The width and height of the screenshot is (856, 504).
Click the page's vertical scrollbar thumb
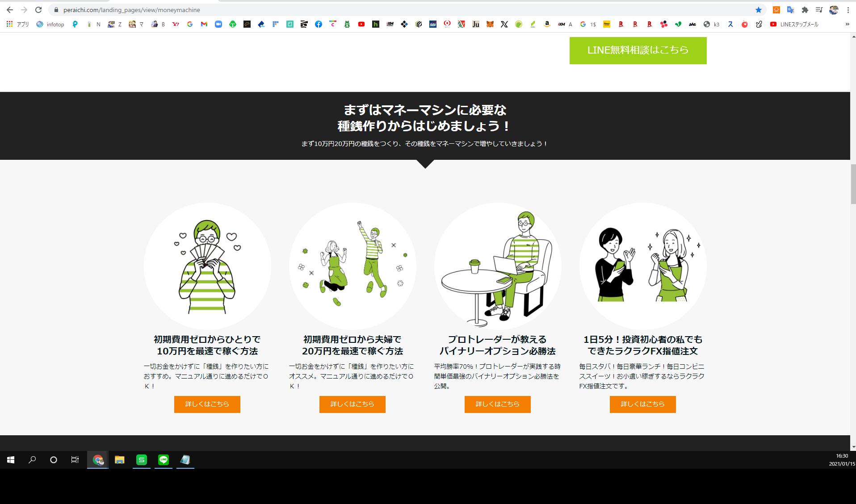click(853, 184)
